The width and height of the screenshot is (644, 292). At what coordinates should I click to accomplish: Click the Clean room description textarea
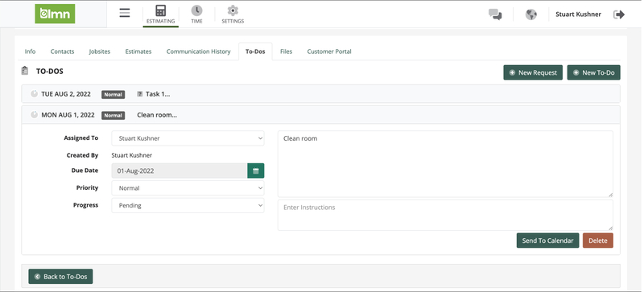click(446, 164)
